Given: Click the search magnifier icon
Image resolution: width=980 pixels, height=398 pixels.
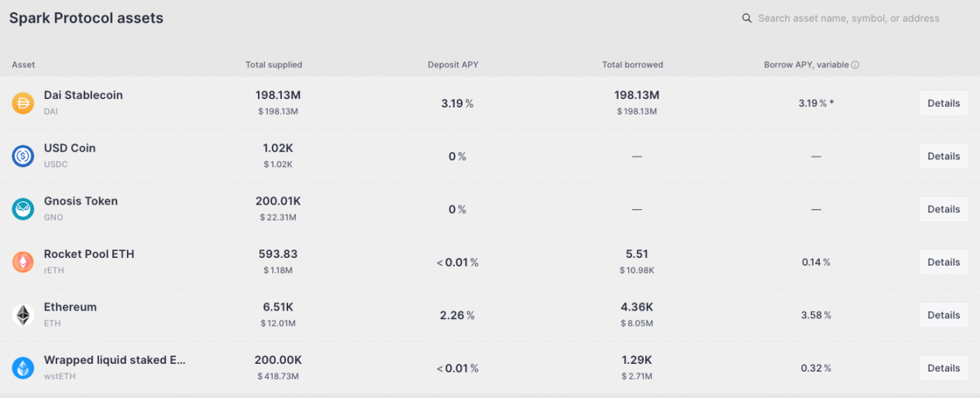Looking at the screenshot, I should tap(747, 19).
